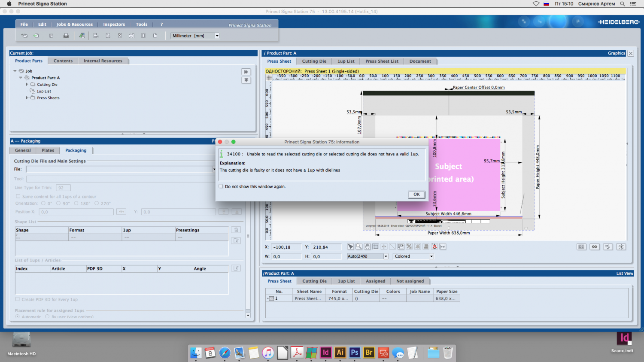This screenshot has width=644, height=362.
Task: Open the Jobs & Resources menu
Action: 75,24
